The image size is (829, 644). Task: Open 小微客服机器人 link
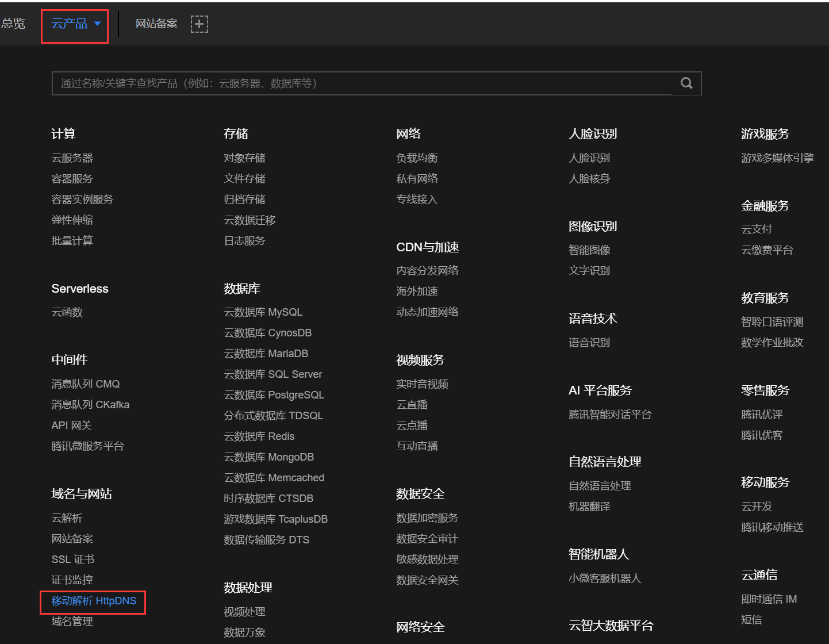[x=605, y=578]
